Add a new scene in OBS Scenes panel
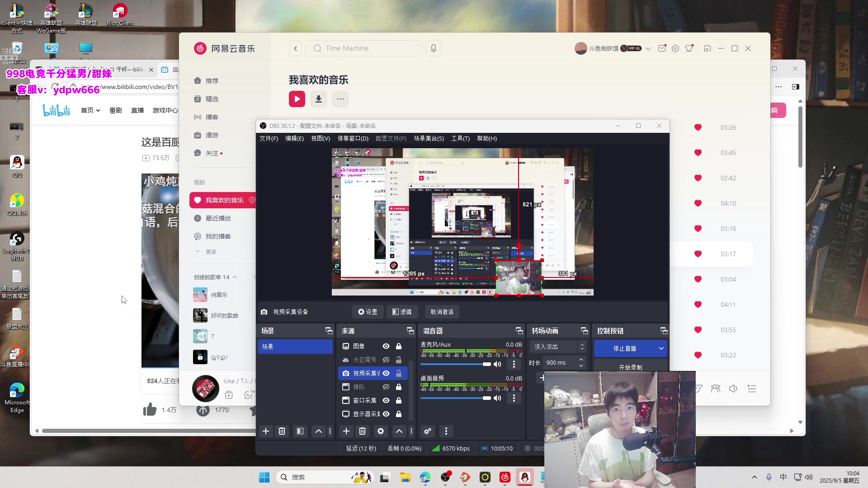The image size is (868, 488). click(x=266, y=431)
